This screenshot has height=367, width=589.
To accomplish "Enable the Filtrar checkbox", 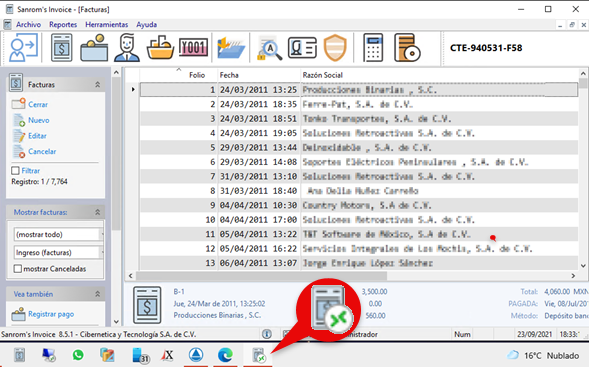I will (15, 171).
